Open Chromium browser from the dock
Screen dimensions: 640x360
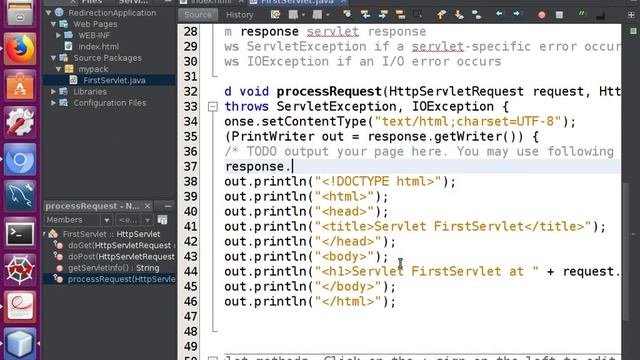coord(20,160)
